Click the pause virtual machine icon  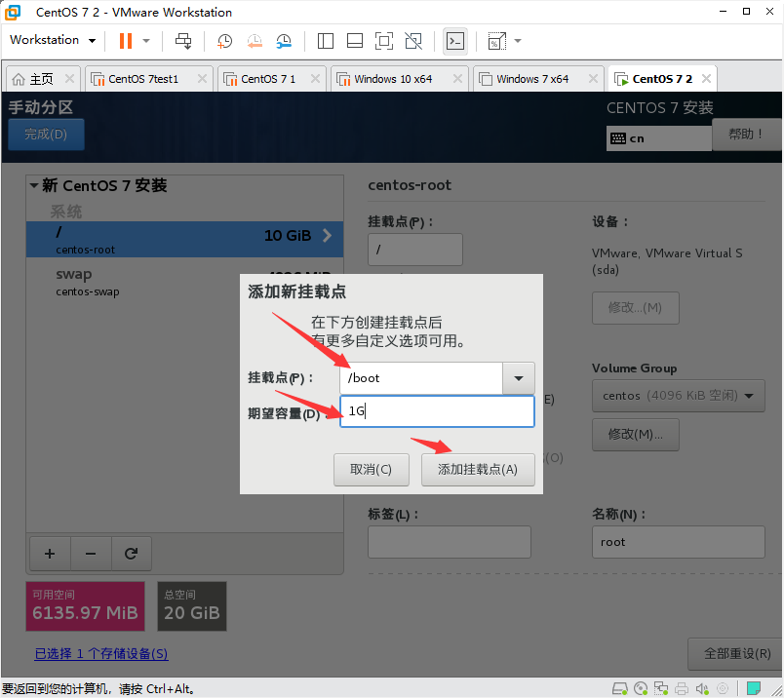point(126,41)
